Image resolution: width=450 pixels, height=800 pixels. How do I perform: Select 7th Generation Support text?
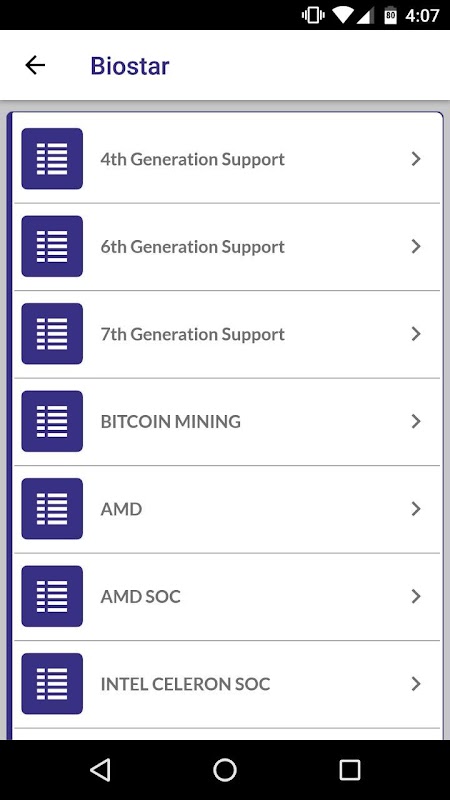pyautogui.click(x=192, y=335)
